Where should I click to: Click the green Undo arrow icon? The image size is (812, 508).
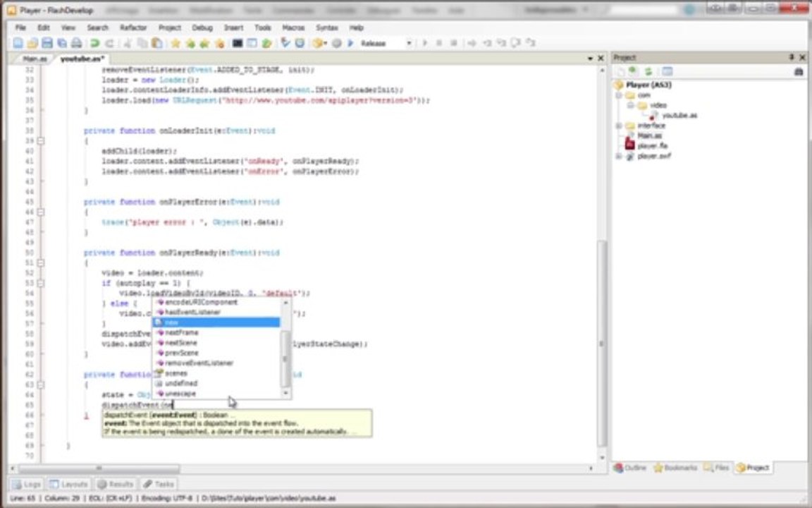click(x=94, y=43)
